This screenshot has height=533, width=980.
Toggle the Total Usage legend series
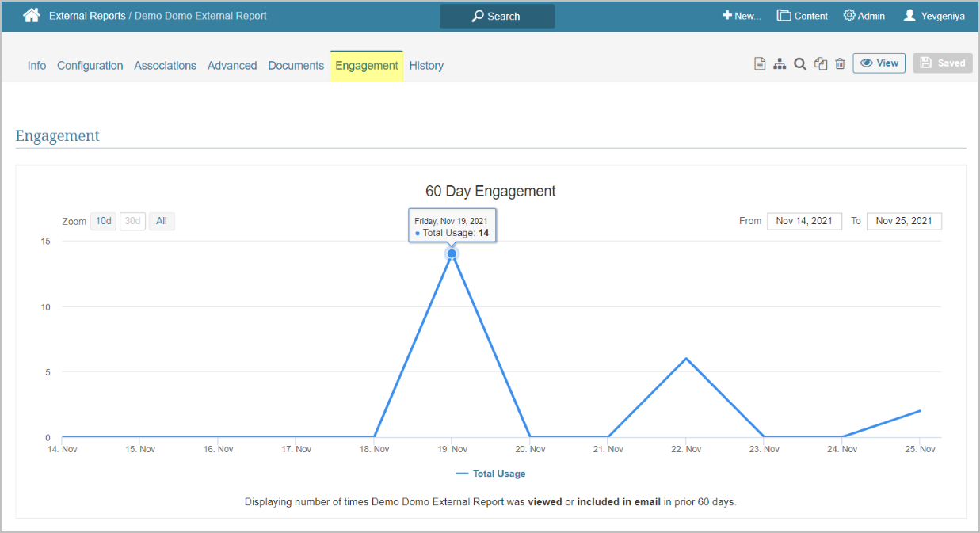pos(490,474)
